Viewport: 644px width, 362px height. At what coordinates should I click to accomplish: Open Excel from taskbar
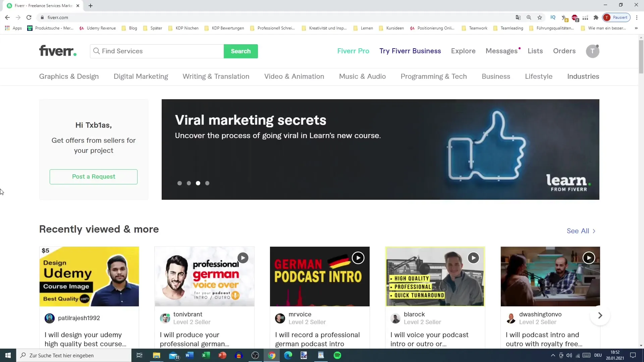tap(206, 355)
